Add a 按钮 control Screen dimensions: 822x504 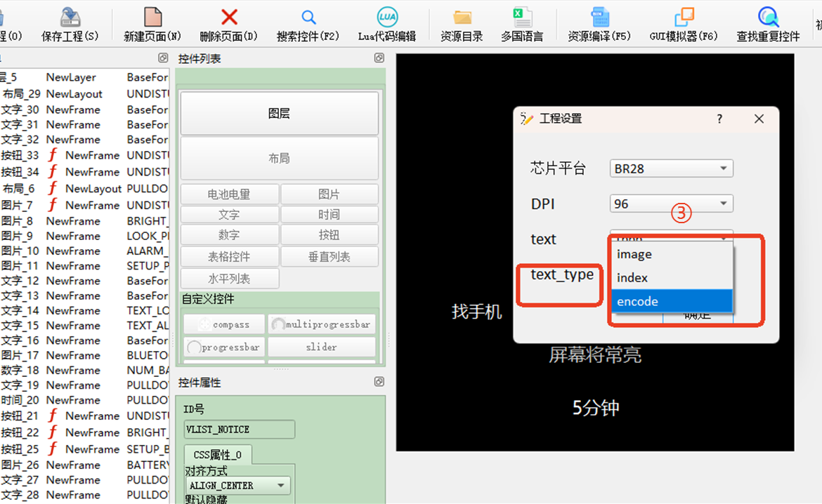click(330, 234)
